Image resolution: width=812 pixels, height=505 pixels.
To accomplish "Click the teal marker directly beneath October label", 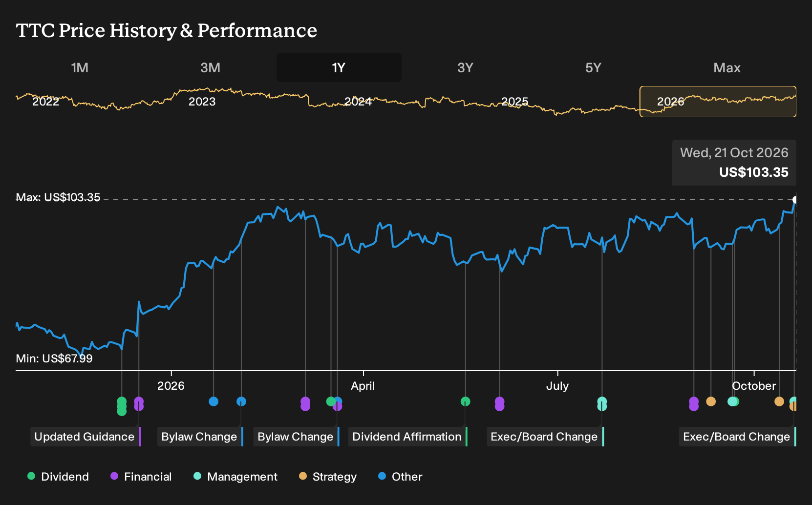I will tap(733, 401).
